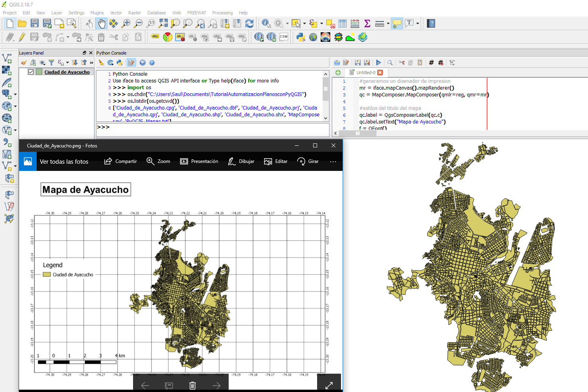Click Compartir in Fotos window
The height and width of the screenshot is (392, 588).
120,161
